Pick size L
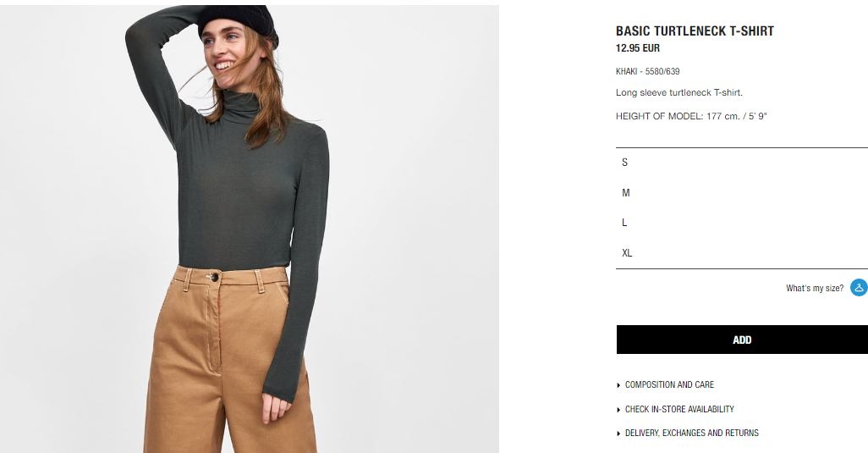This screenshot has width=868, height=453. coord(742,223)
